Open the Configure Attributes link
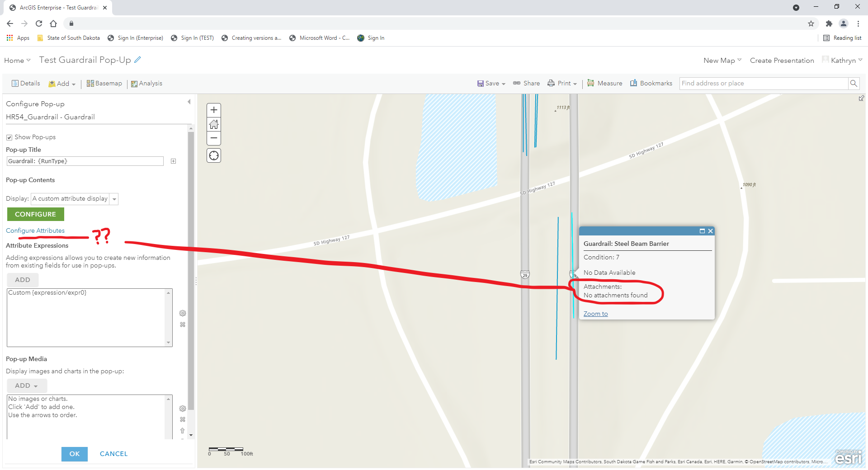Screen dimensions: 868x470 [35, 231]
